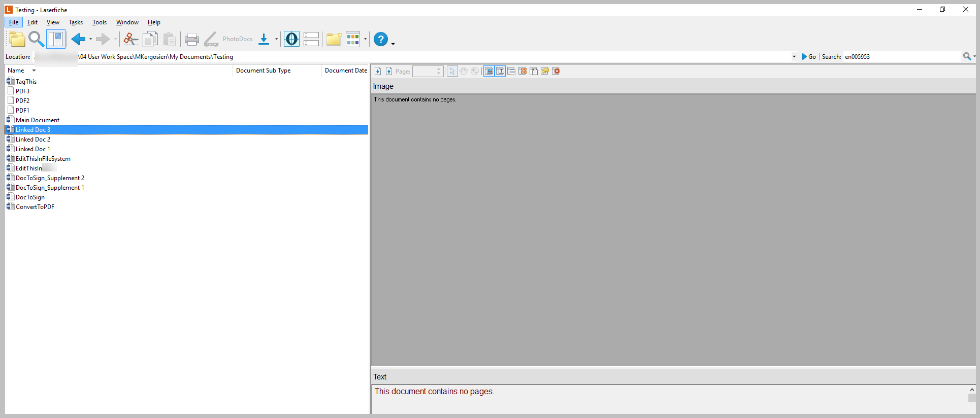This screenshot has width=980, height=418.
Task: Toggle the preview pane layout button
Action: (x=56, y=39)
